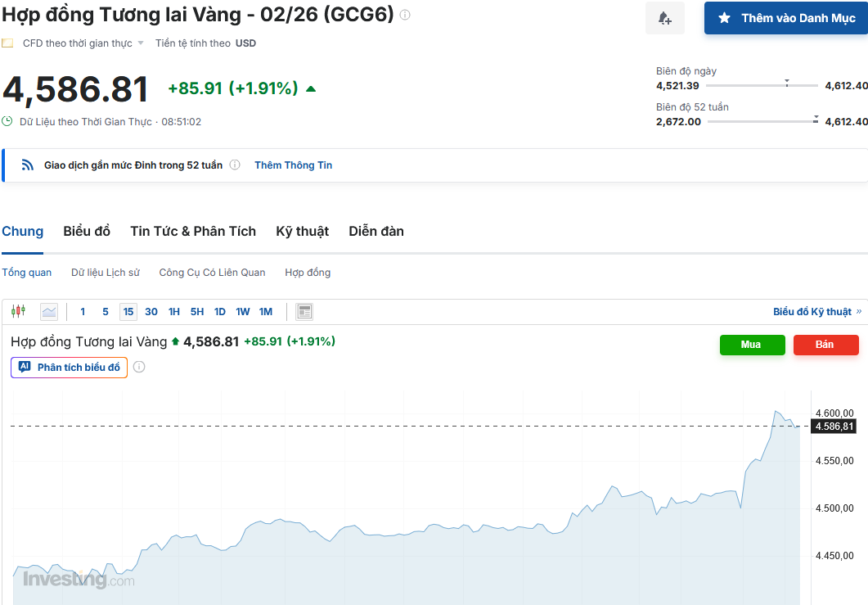
Task: Click the real-time data clock icon
Action: coord(7,121)
